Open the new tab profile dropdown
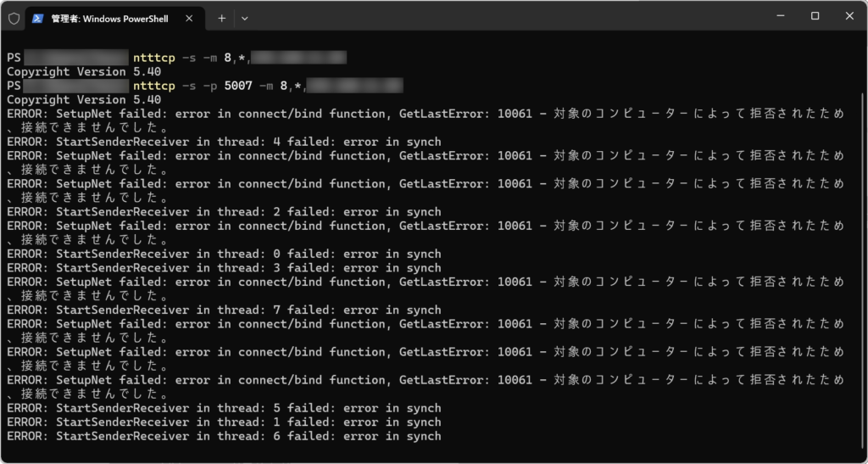 coord(245,19)
